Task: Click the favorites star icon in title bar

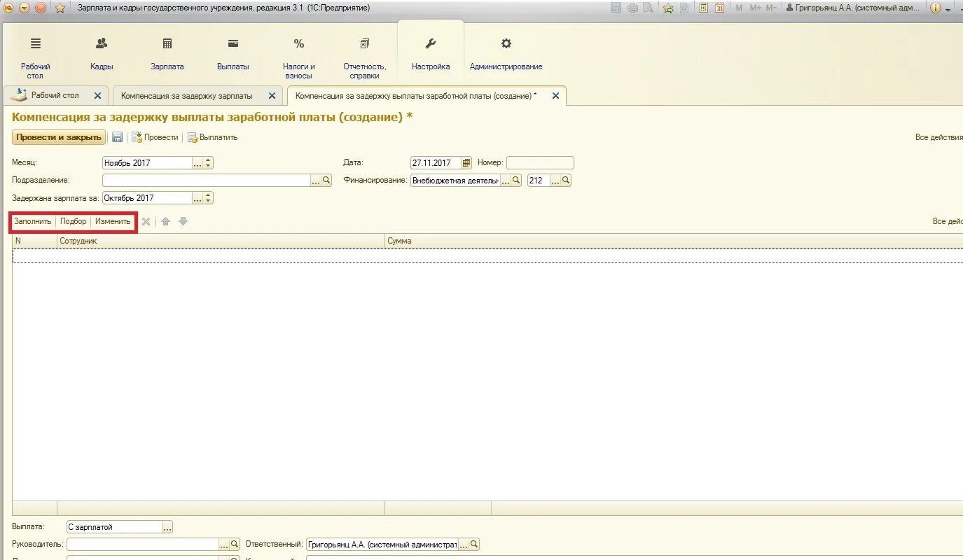Action: click(60, 8)
